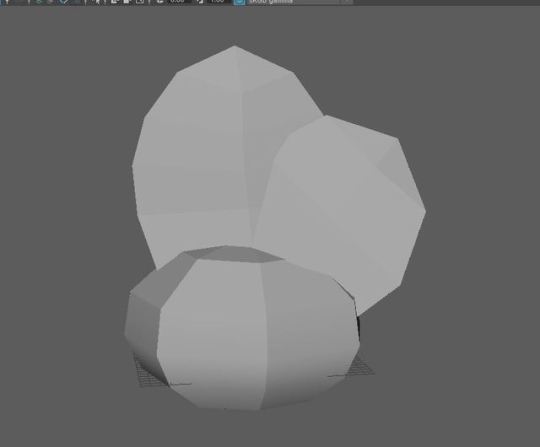Click the gamma value field showing 1.00
Viewport: 540px width, 447px height.
(x=218, y=1)
